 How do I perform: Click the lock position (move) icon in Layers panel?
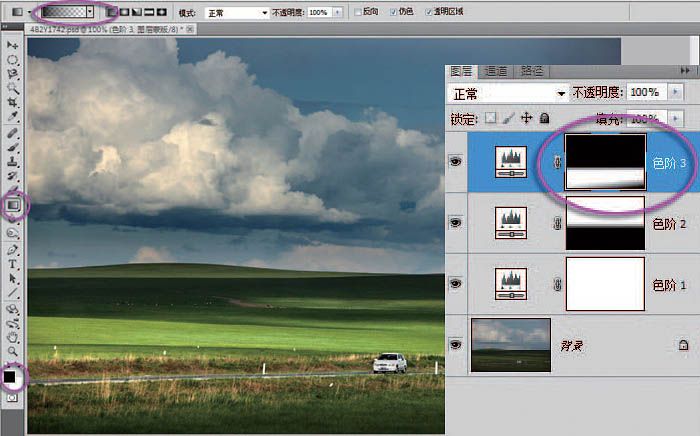coord(526,118)
